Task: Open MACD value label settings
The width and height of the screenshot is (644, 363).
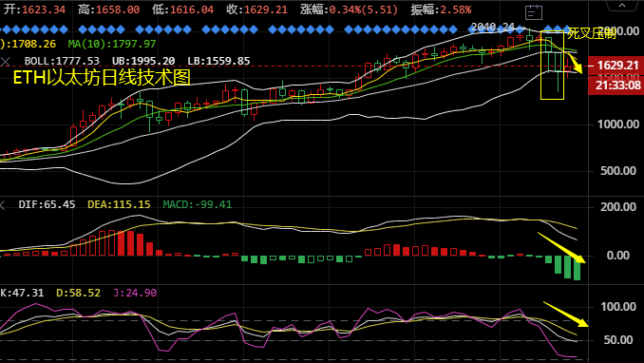Action: click(198, 204)
